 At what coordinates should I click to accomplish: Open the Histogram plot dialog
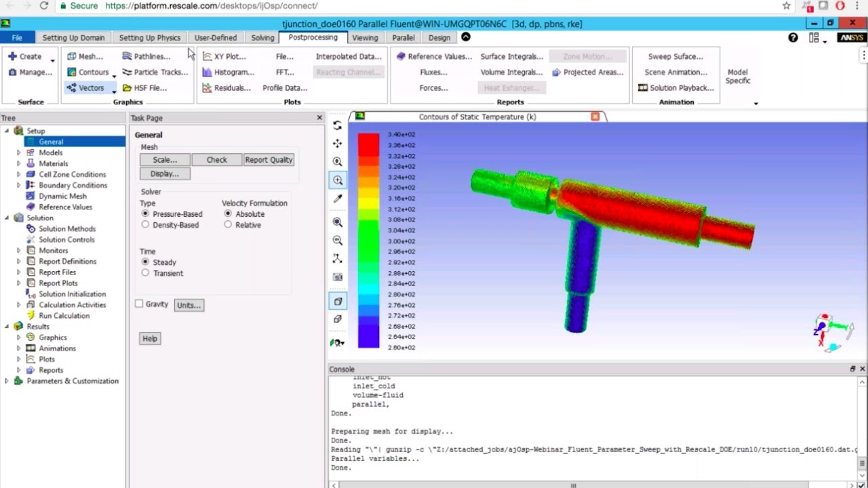point(228,72)
